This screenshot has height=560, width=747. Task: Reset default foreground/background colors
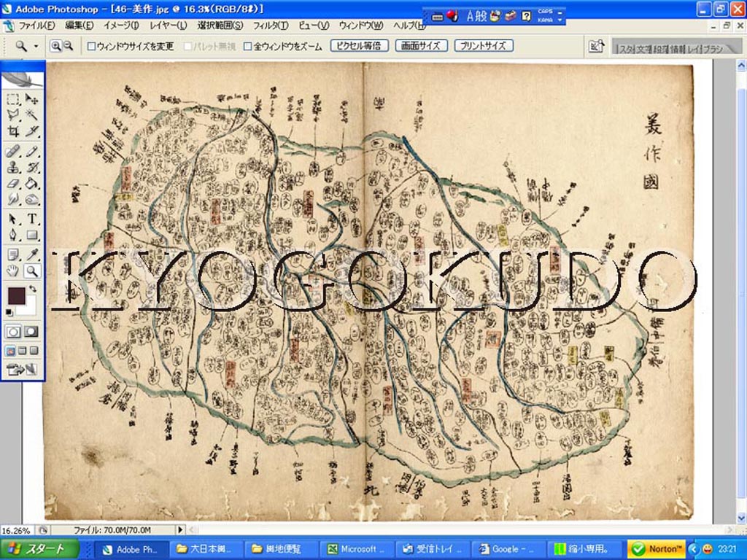[9, 312]
